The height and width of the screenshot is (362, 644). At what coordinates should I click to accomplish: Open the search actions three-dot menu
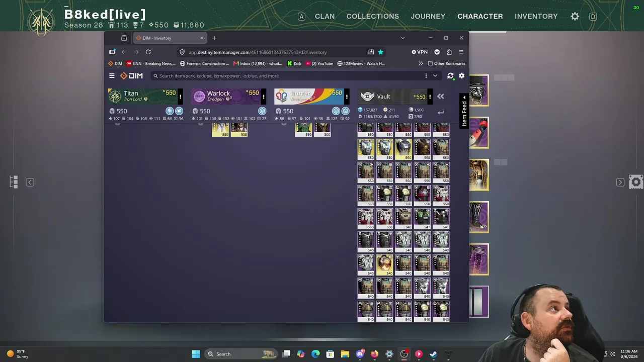(x=426, y=76)
